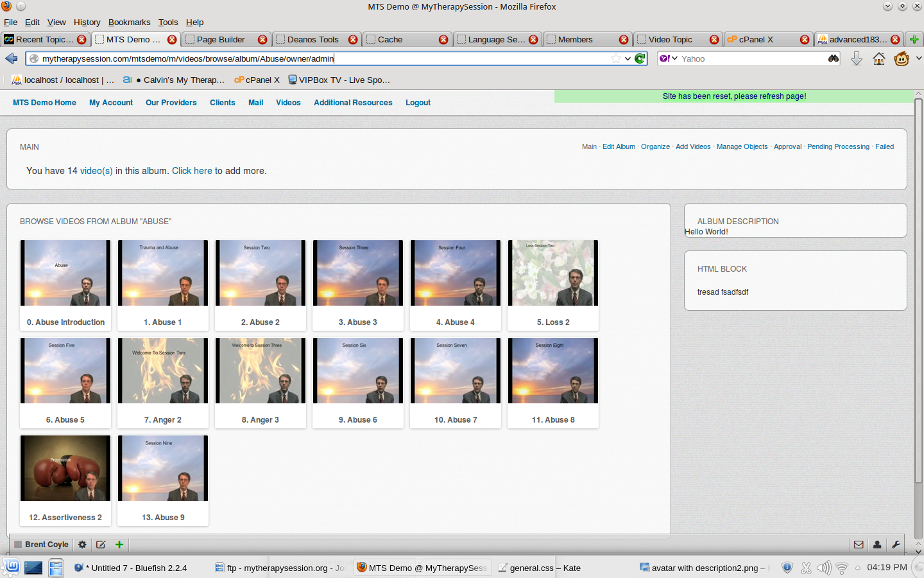The height and width of the screenshot is (578, 924).
Task: Adjust volume via the speaker tray icon
Action: pyautogui.click(x=823, y=568)
